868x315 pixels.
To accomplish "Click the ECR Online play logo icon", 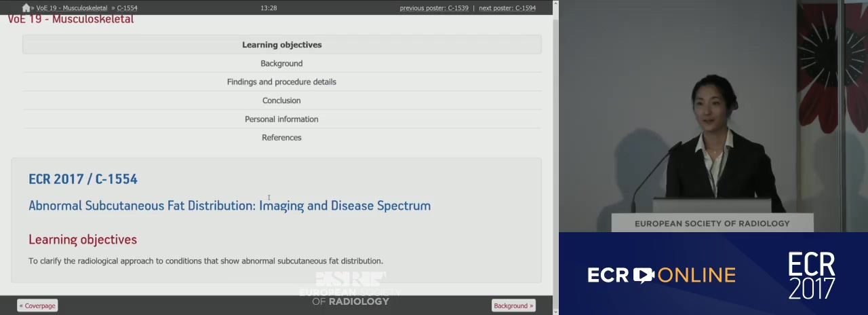I will point(644,275).
